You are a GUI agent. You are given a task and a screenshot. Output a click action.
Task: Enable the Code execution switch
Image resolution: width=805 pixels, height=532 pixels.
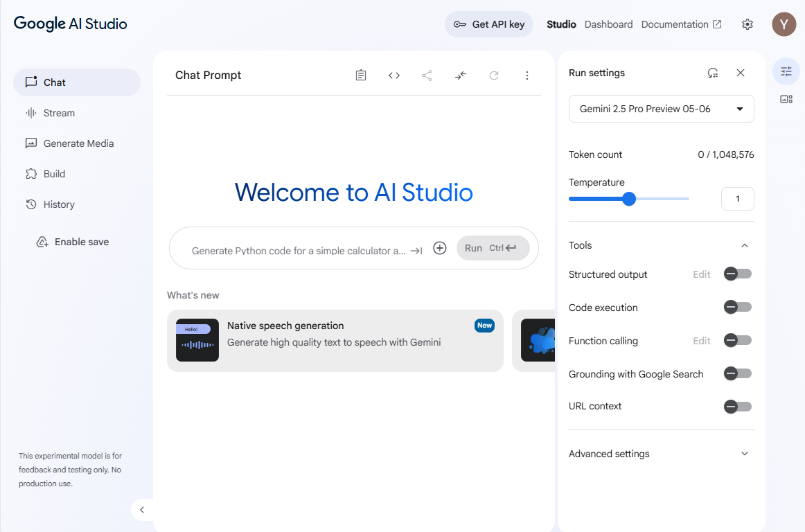738,307
